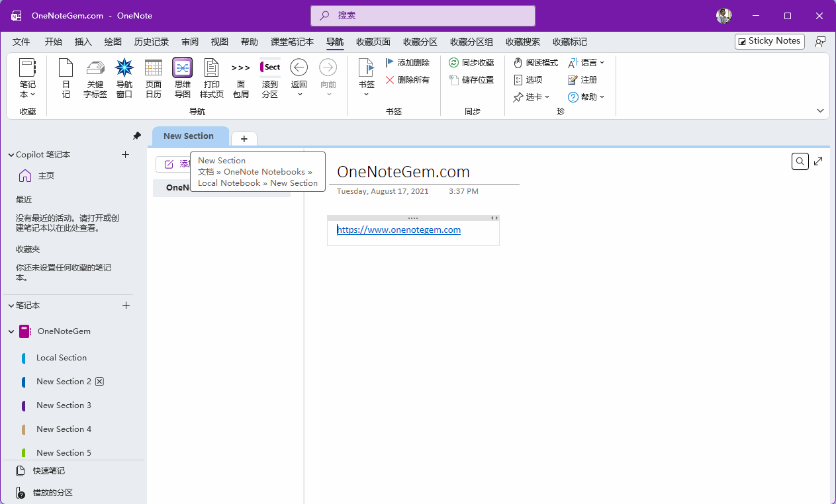Click the 日记 icon in the ribbon
This screenshot has height=504, width=836.
click(x=66, y=78)
